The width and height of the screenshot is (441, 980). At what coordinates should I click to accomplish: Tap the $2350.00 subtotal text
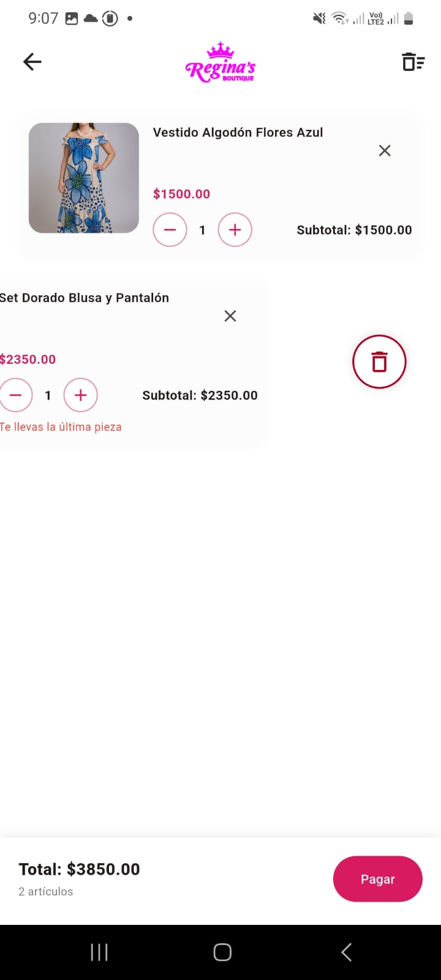coord(200,396)
